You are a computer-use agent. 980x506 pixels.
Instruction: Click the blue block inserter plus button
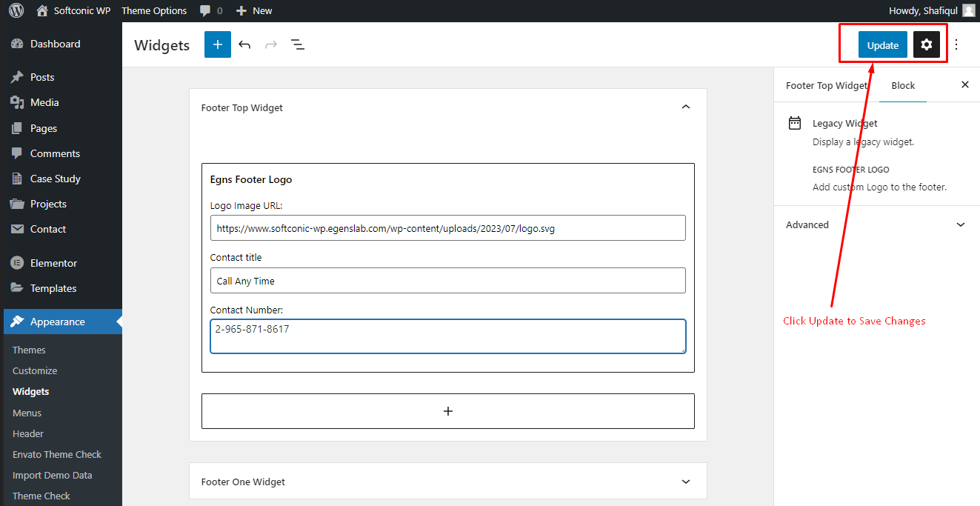tap(218, 44)
